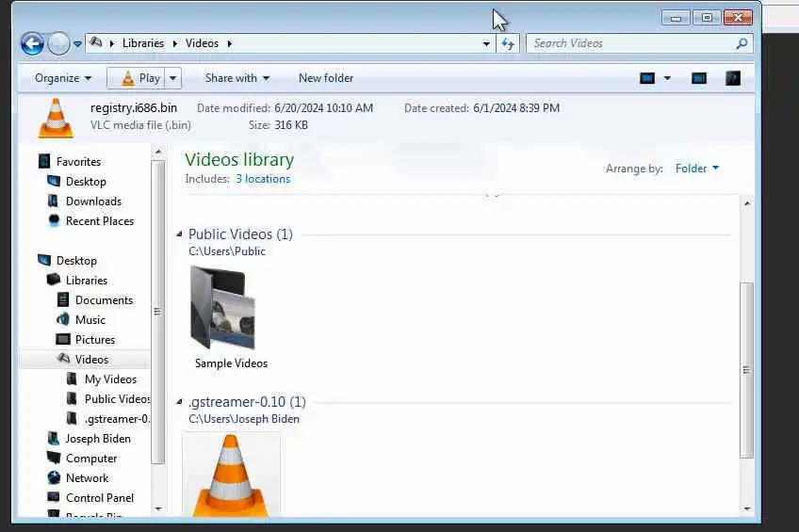Select Videos in the address breadcrumb

pos(202,43)
